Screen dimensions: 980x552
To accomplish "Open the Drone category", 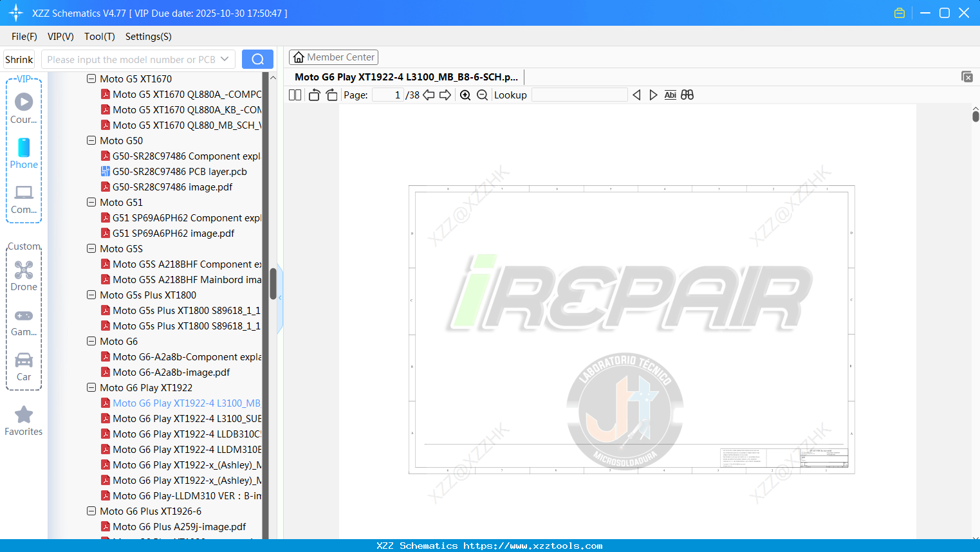I will pyautogui.click(x=24, y=275).
